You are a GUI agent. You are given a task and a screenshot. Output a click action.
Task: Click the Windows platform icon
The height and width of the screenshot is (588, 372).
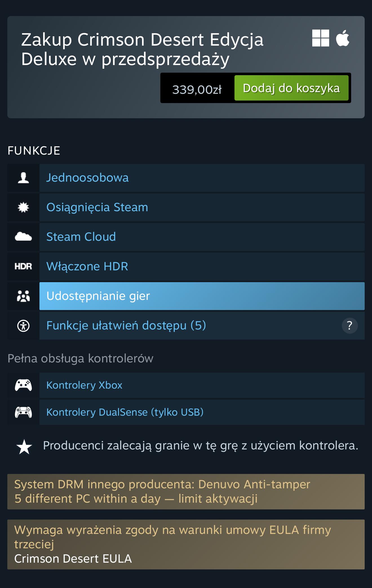320,38
